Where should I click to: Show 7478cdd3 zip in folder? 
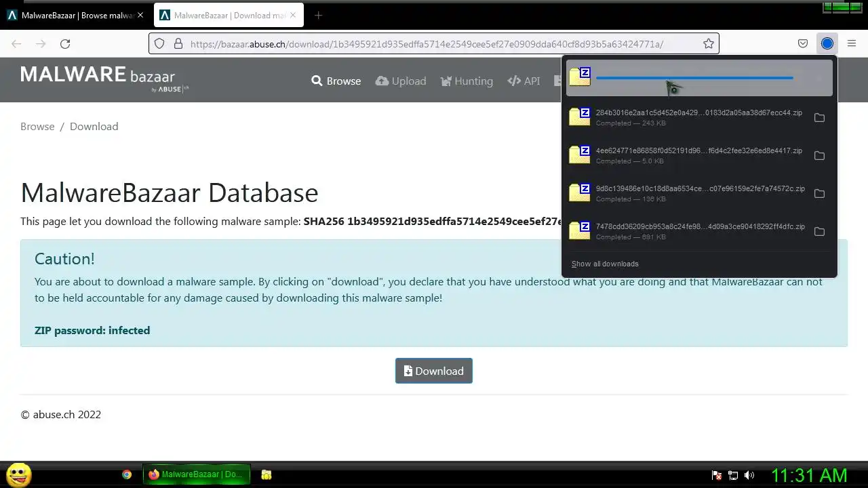coord(819,231)
